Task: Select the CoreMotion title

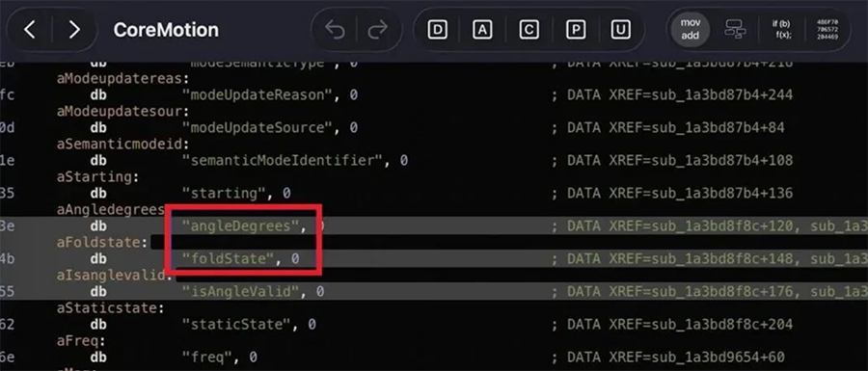Action: [166, 30]
